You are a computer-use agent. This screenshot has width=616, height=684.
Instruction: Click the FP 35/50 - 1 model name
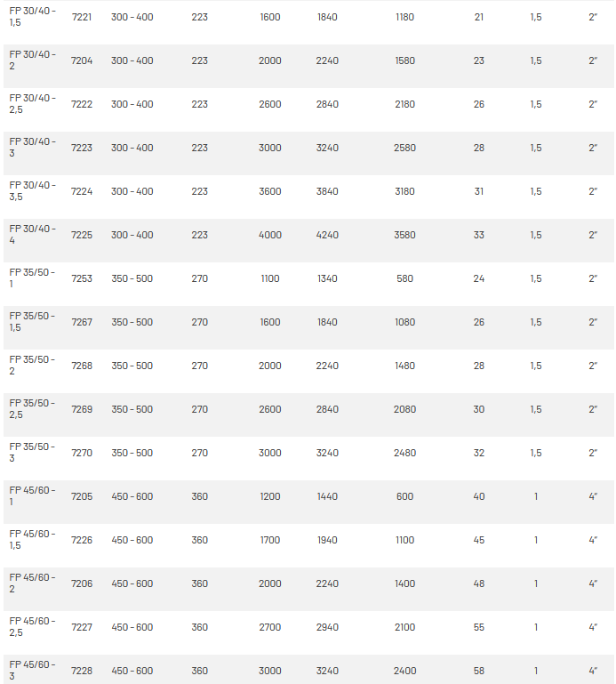(32, 278)
